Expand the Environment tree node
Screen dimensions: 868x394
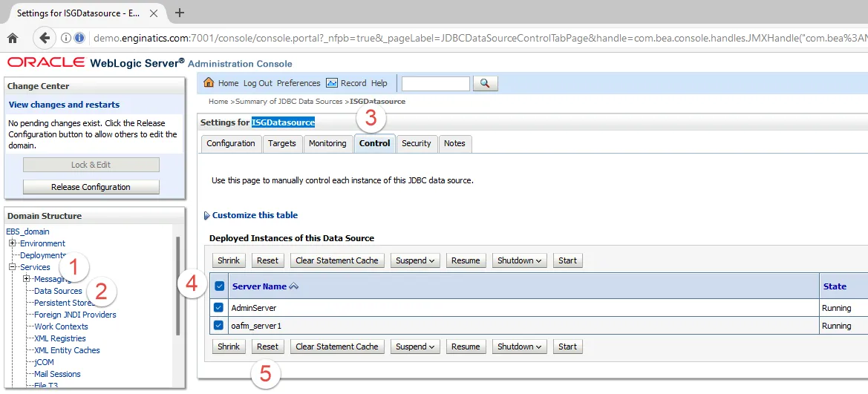click(12, 243)
